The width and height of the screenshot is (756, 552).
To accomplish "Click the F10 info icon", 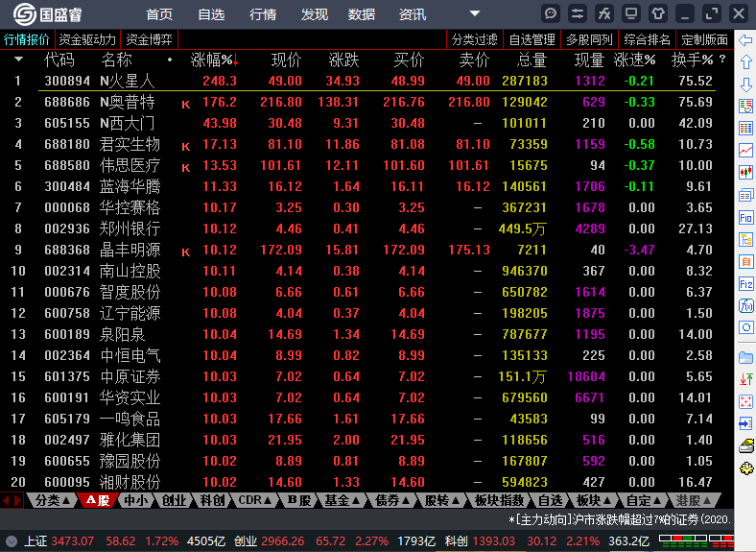I will [745, 218].
